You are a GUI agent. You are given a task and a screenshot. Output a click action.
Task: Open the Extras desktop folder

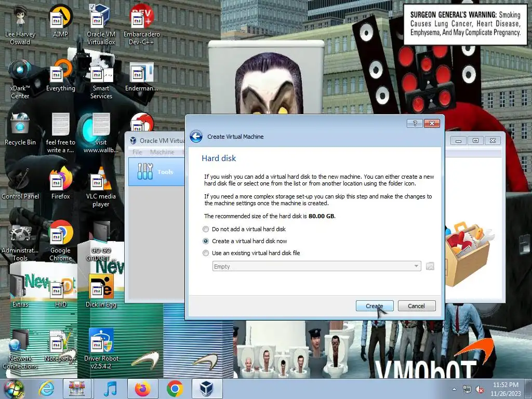pos(20,292)
